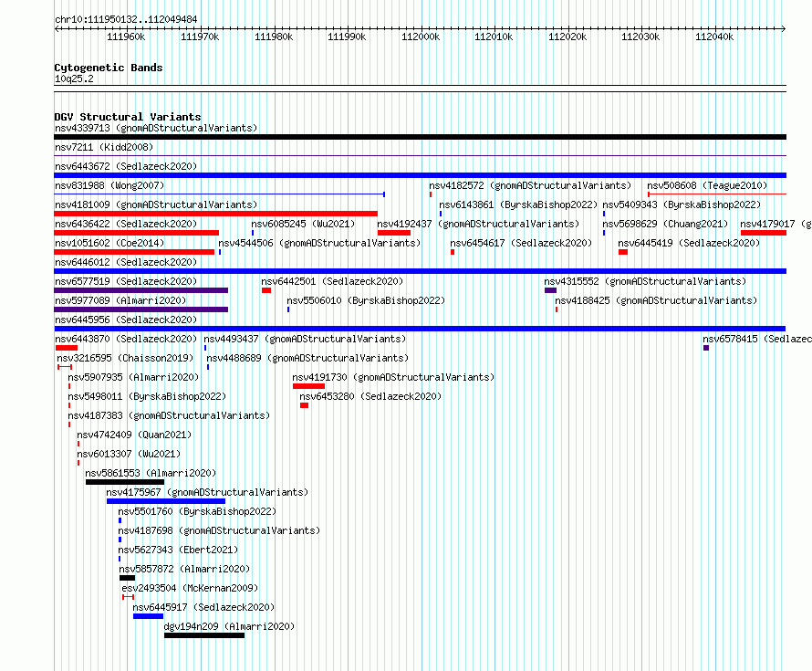Select nsv4493437 gnomAD variant label
The width and height of the screenshot is (812, 671).
(x=305, y=339)
